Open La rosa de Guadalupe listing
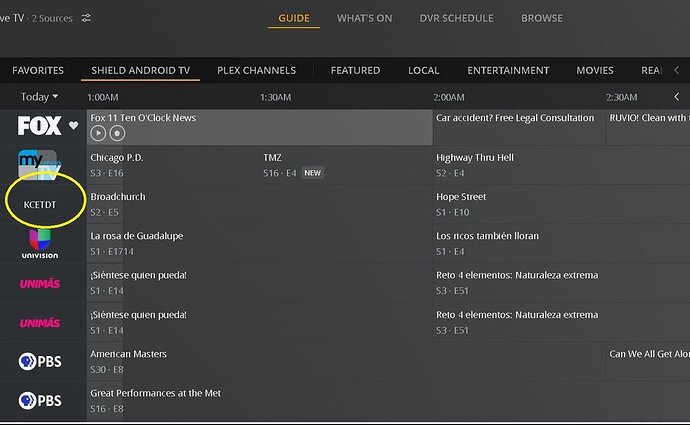 (259, 243)
